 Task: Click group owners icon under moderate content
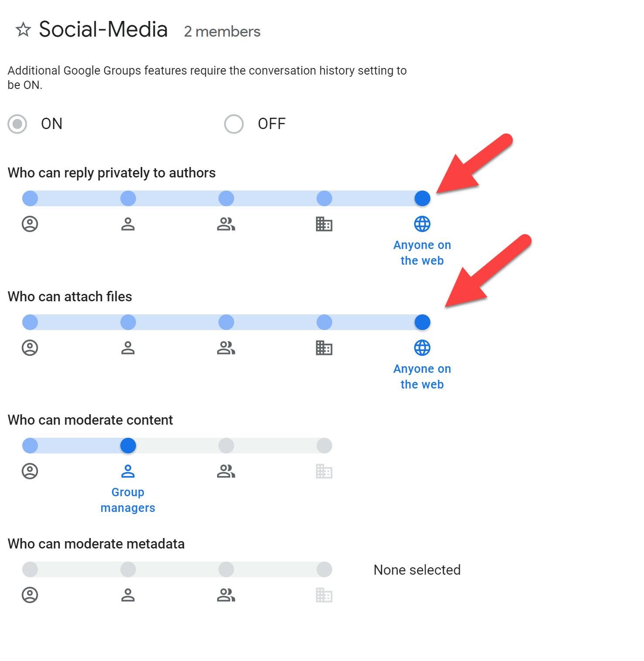(30, 471)
